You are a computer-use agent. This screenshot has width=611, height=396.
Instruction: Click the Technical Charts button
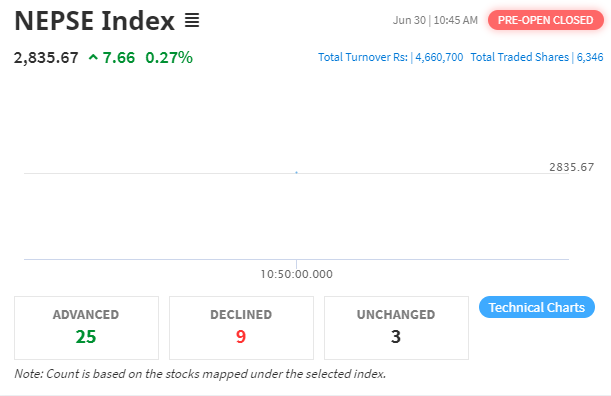tap(537, 307)
